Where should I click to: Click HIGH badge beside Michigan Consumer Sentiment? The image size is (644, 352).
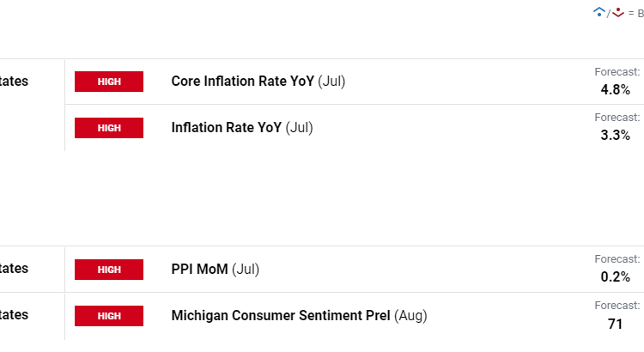coord(109,316)
